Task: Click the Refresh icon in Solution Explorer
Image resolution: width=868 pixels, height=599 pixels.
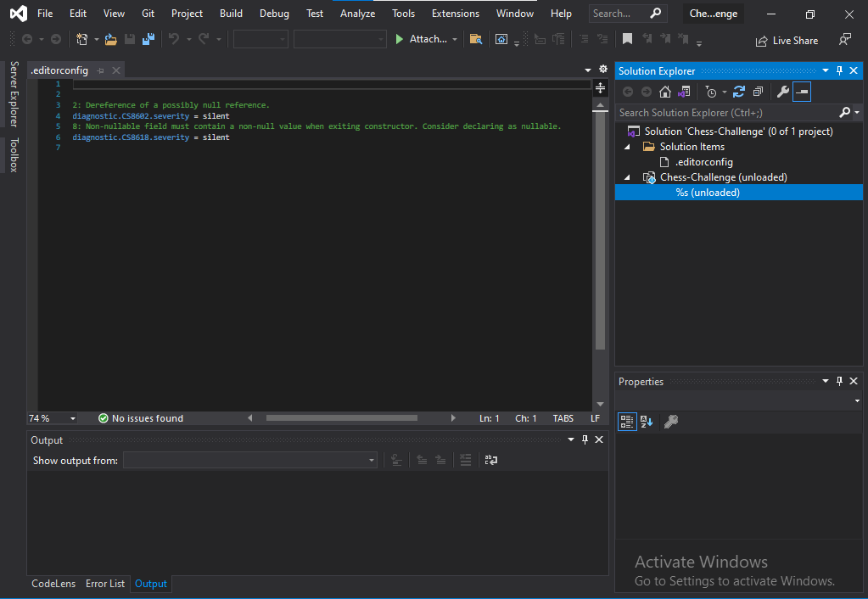Action: (739, 92)
